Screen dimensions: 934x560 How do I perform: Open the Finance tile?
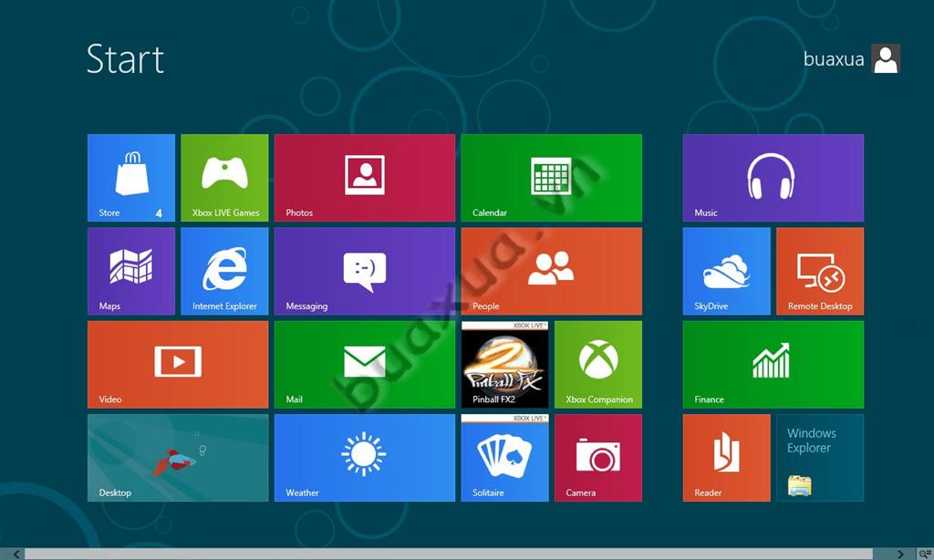[x=773, y=364]
